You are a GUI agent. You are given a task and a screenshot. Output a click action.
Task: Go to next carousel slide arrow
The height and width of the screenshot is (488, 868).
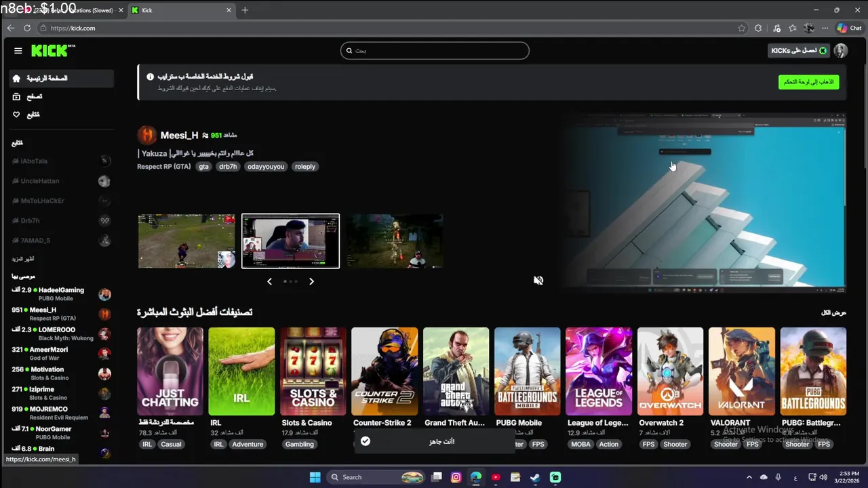(x=311, y=281)
